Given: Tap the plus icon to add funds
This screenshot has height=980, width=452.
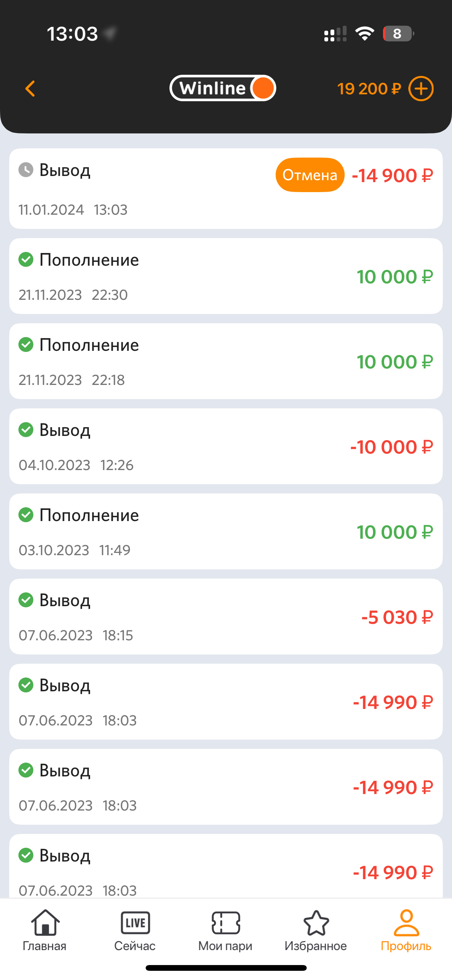Looking at the screenshot, I should pos(421,89).
